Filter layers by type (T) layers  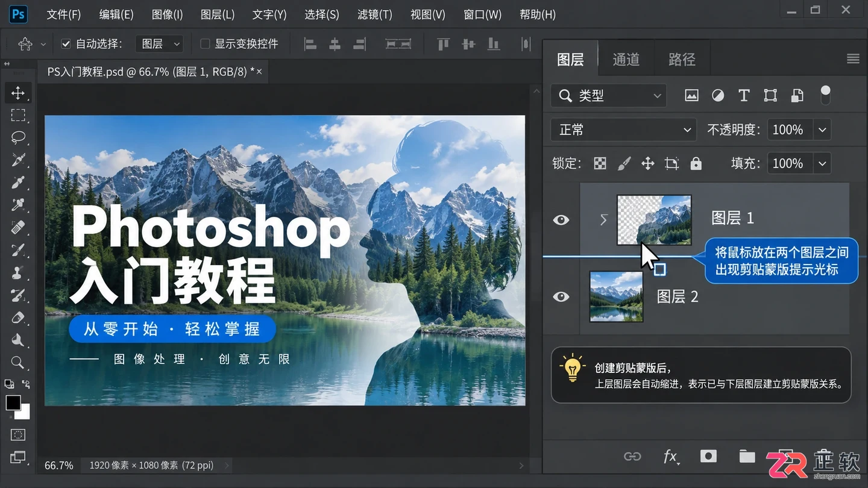[x=744, y=95]
